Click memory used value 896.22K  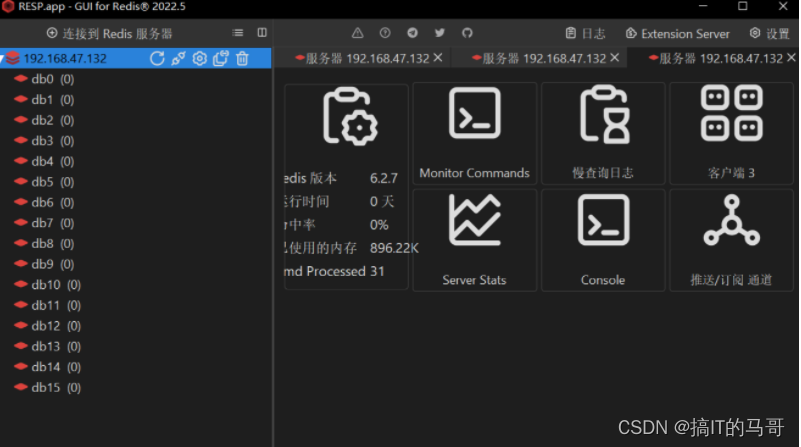[394, 248]
